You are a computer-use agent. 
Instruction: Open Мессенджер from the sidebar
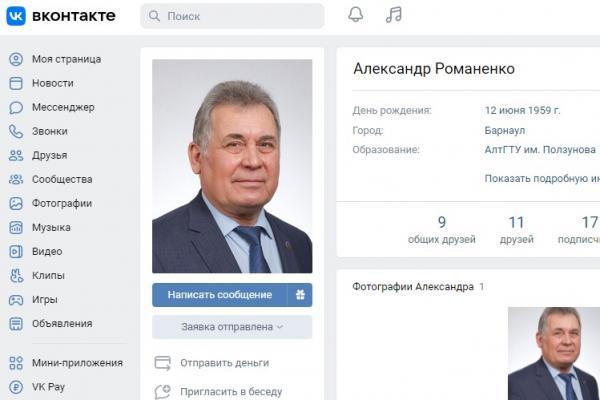tap(52, 107)
